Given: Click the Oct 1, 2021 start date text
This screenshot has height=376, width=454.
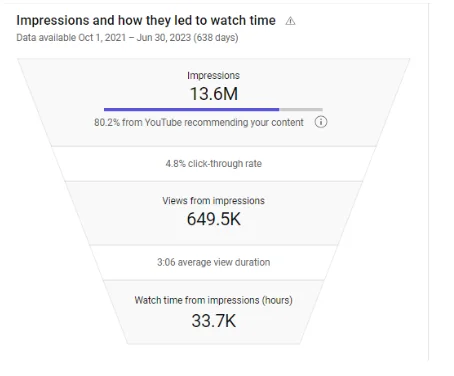Looking at the screenshot, I should 102,37.
